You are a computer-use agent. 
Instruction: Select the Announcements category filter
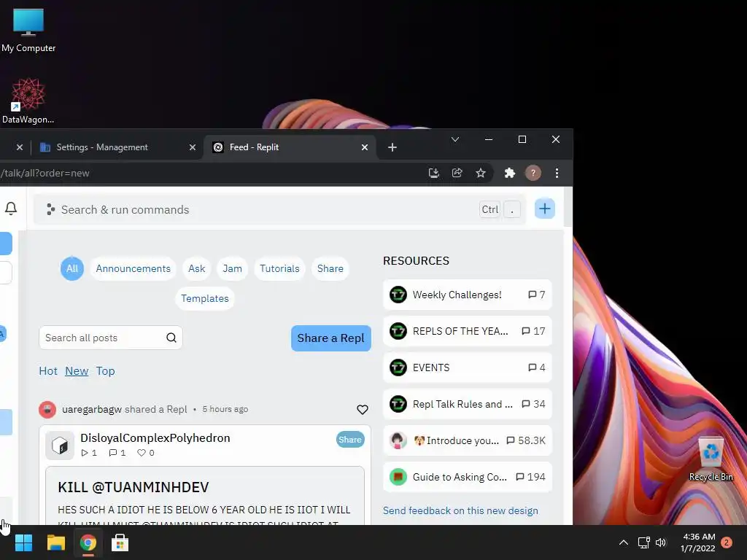(133, 268)
